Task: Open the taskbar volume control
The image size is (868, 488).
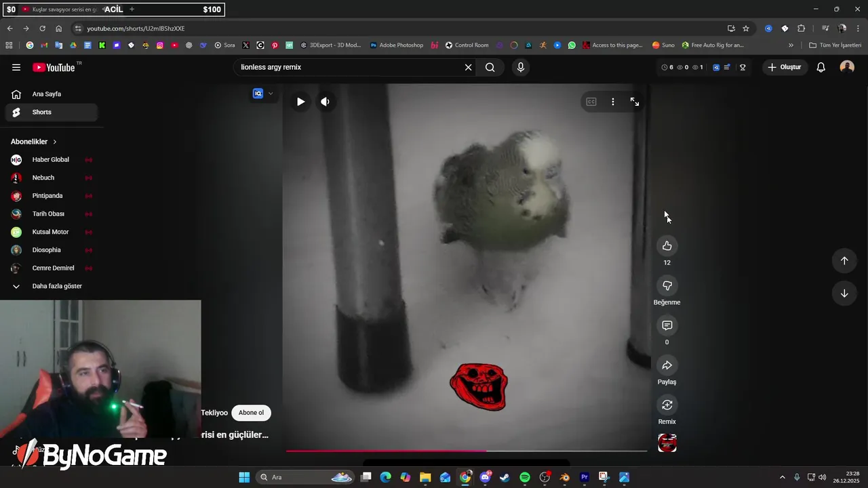Action: coord(823,477)
